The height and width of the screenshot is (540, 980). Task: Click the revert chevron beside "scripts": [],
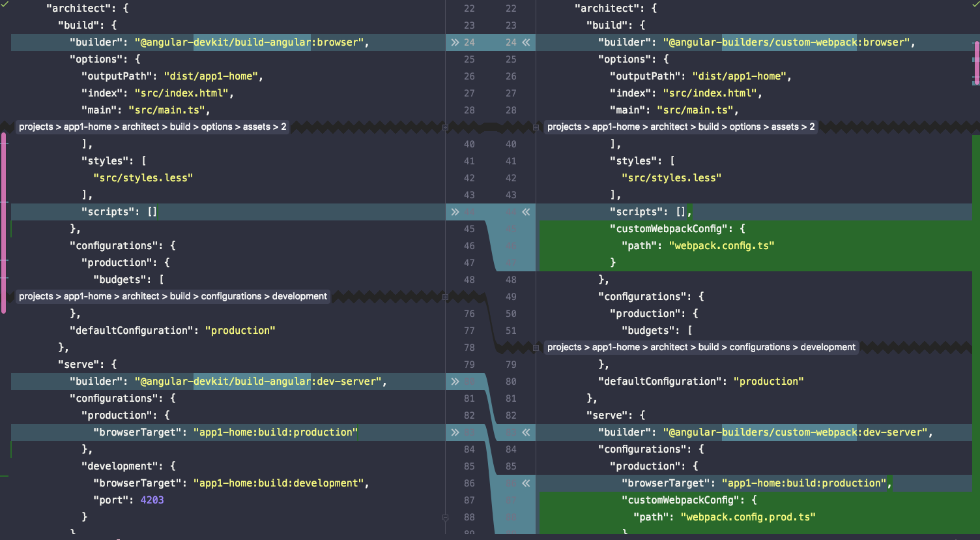tap(526, 211)
